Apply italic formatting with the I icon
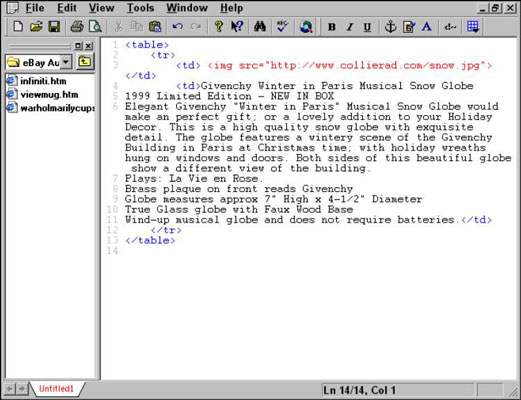The height and width of the screenshot is (400, 521). click(x=350, y=27)
